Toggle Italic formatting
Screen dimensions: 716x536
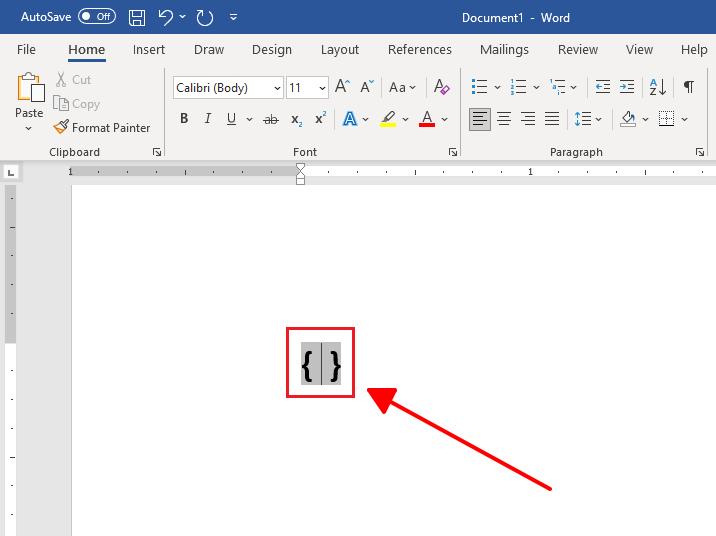208,119
